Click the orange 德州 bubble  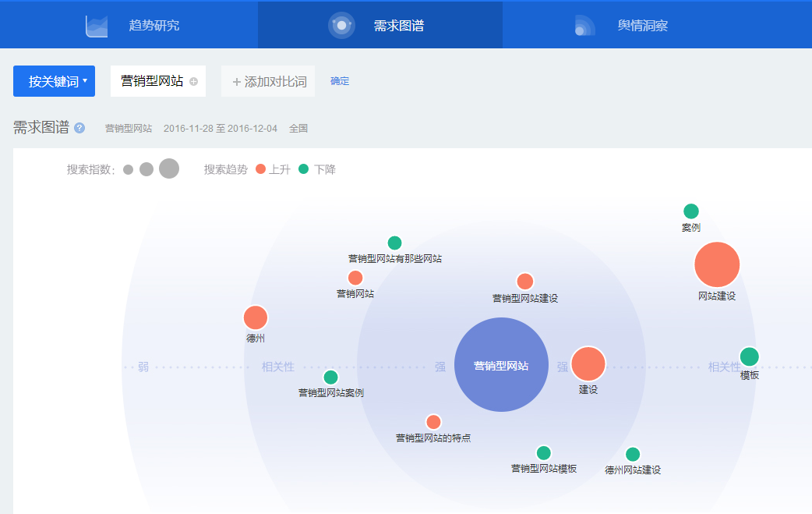coord(255,318)
